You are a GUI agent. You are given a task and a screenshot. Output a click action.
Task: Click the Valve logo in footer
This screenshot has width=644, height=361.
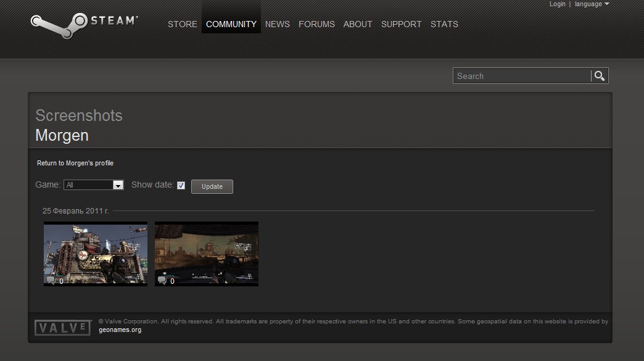coord(63,327)
